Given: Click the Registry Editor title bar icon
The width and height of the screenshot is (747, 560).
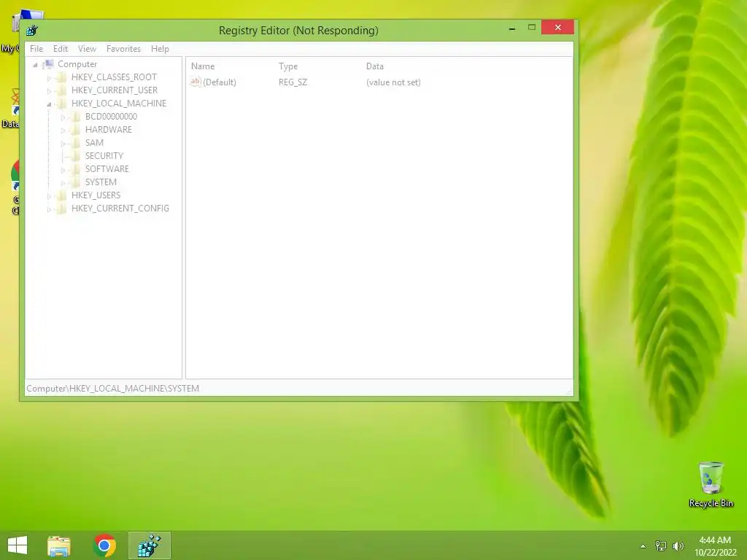Looking at the screenshot, I should pos(32,31).
